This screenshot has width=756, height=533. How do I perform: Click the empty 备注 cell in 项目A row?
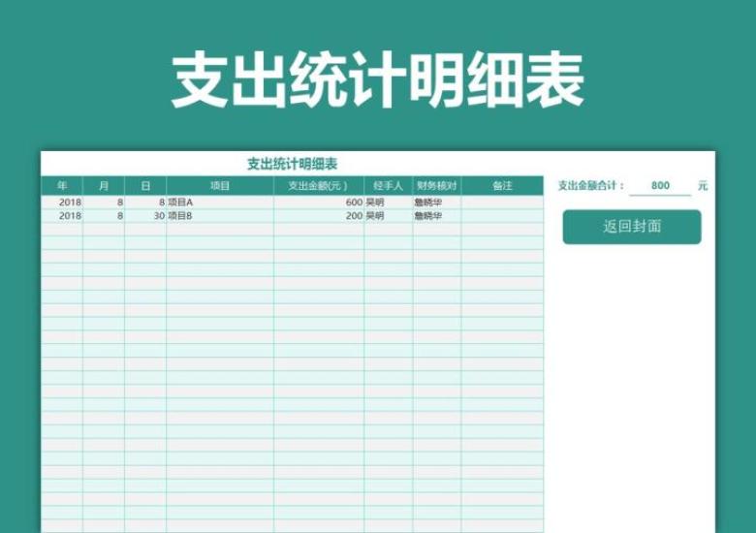pyautogui.click(x=502, y=202)
